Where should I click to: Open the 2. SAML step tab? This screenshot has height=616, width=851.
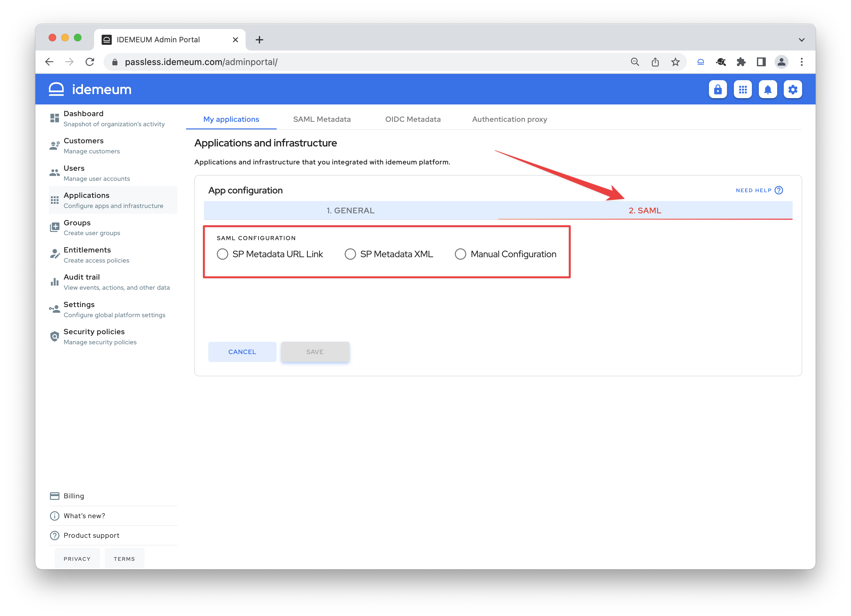pos(645,210)
